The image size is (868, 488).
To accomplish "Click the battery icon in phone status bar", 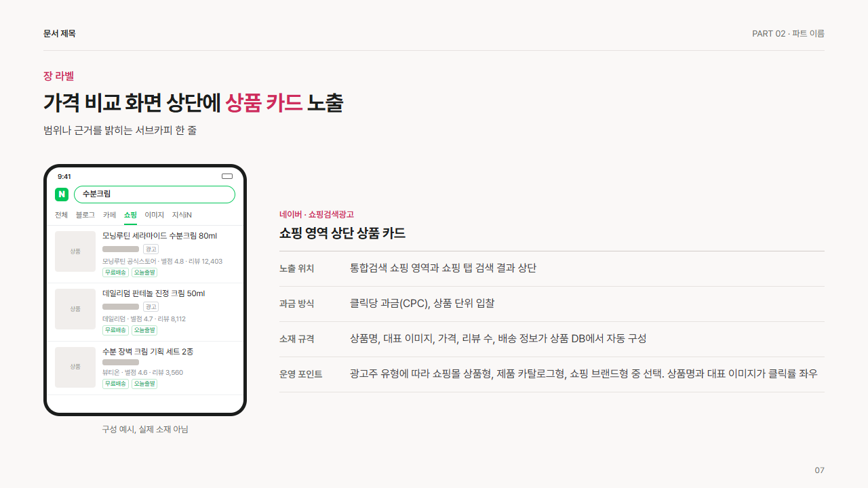I will point(227,176).
